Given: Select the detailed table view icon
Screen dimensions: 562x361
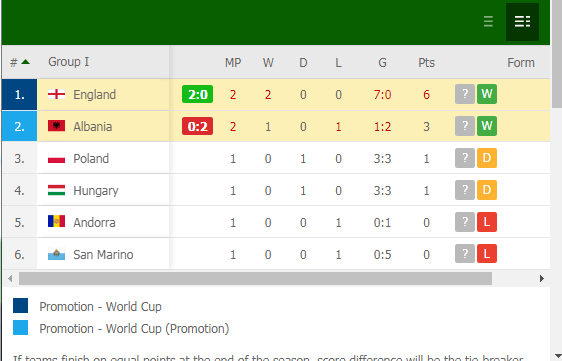Looking at the screenshot, I should [522, 22].
